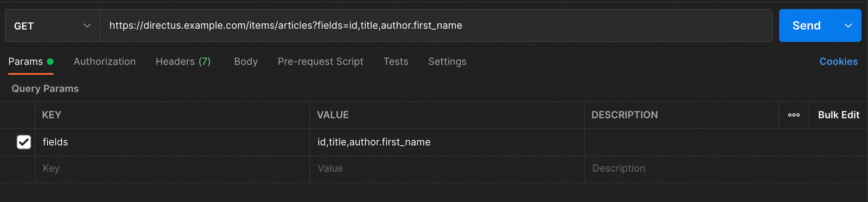Image resolution: width=868 pixels, height=202 pixels.
Task: Send the request
Action: (806, 25)
